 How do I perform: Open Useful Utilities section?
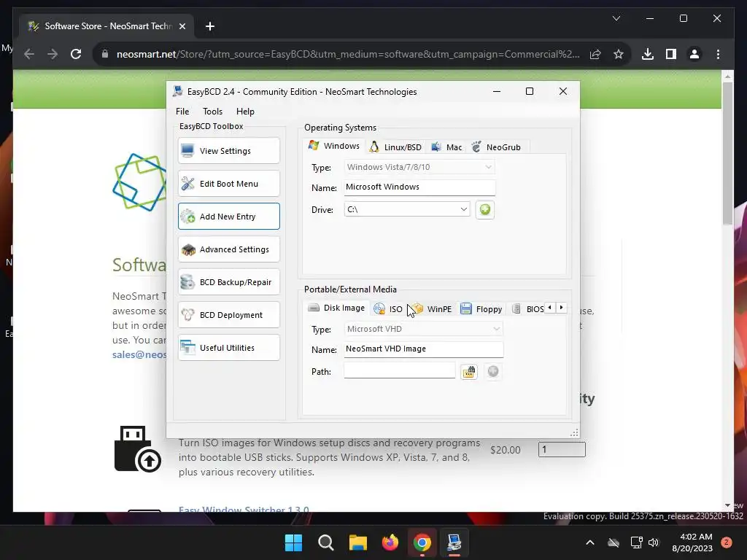228,348
